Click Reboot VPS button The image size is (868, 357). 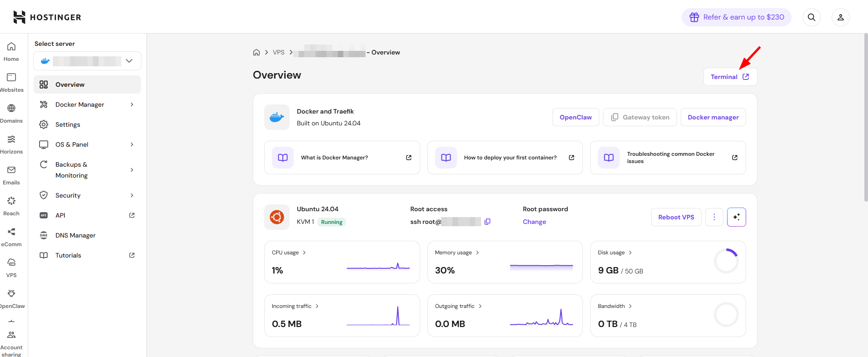point(676,217)
